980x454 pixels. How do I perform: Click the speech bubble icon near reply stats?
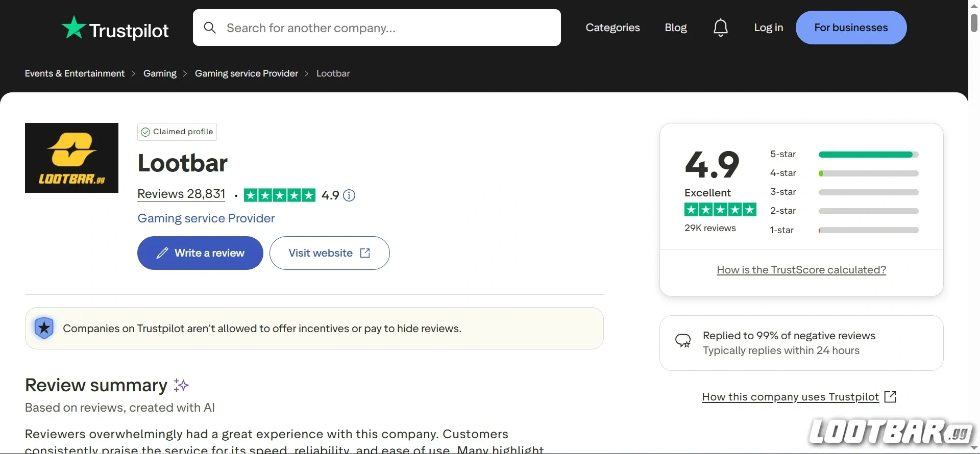point(683,341)
